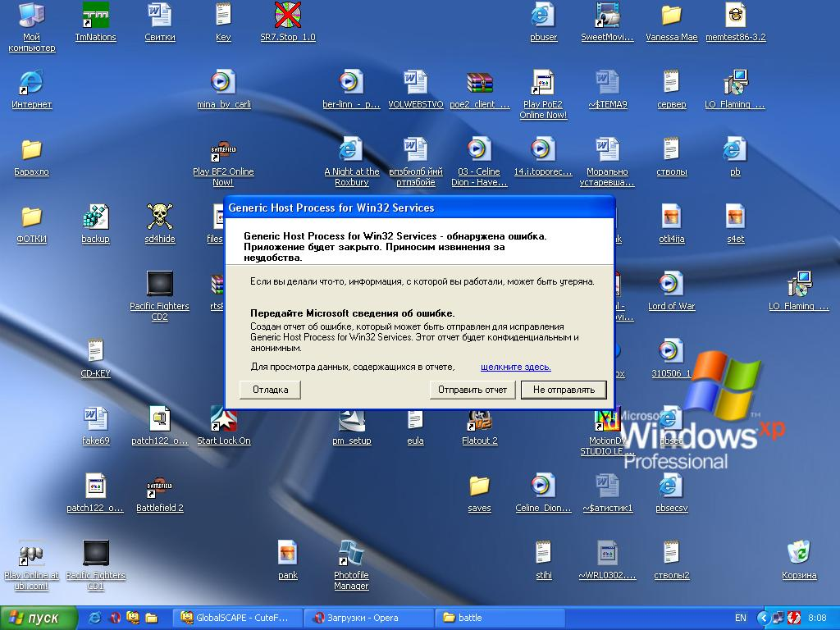
Task: Select the TmNations game shortcut
Action: (96, 16)
